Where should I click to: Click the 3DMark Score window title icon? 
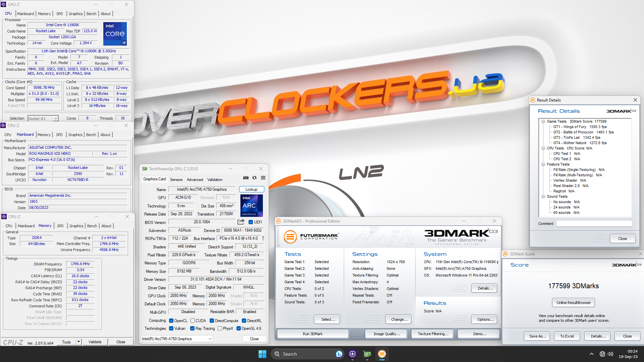click(505, 254)
